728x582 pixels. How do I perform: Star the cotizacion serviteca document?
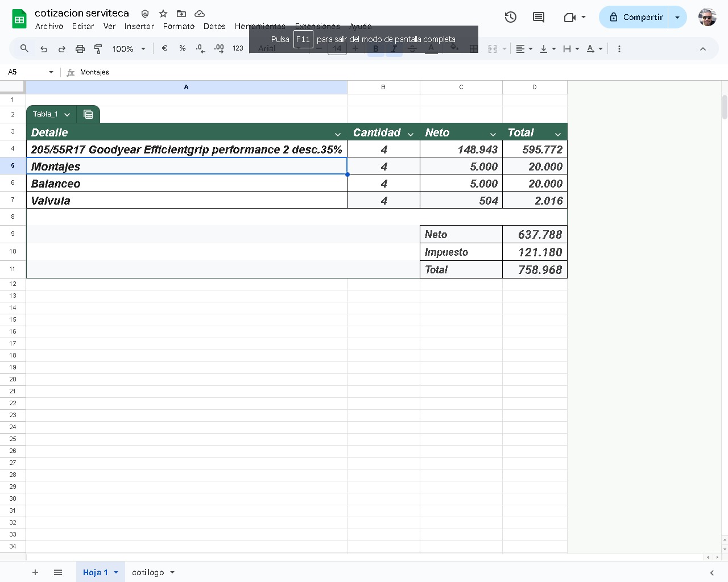(x=163, y=14)
